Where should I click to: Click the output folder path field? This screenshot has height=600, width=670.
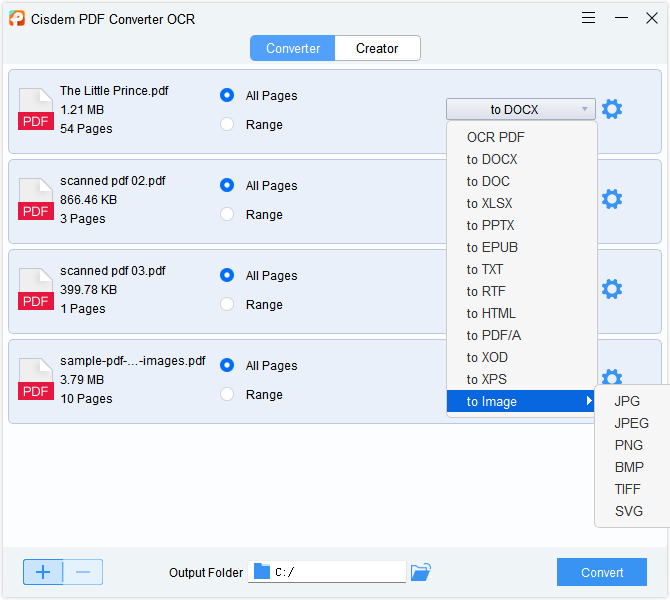(x=327, y=572)
